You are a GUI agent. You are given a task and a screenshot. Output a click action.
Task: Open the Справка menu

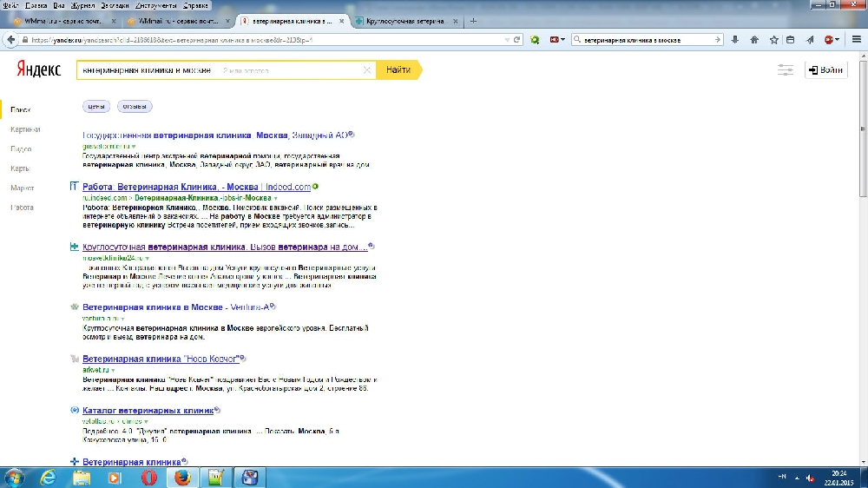pyautogui.click(x=195, y=5)
